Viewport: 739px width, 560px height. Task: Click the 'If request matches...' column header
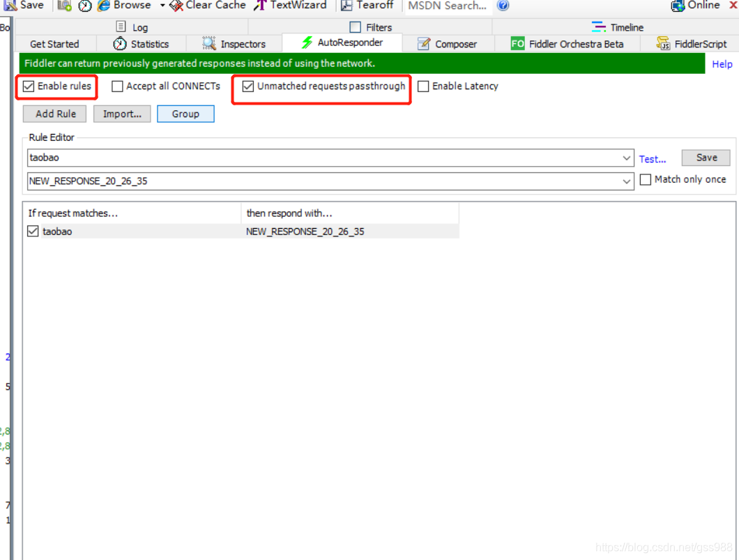[133, 213]
